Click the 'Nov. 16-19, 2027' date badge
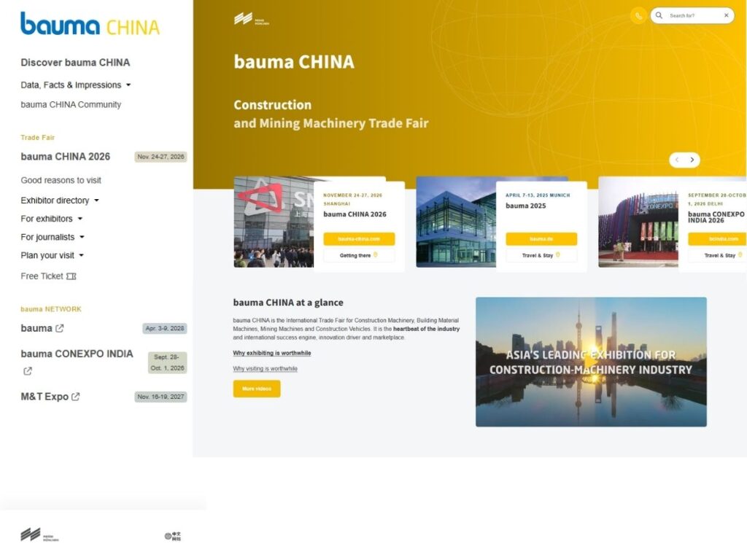Viewport: 747px width, 560px height. [160, 397]
